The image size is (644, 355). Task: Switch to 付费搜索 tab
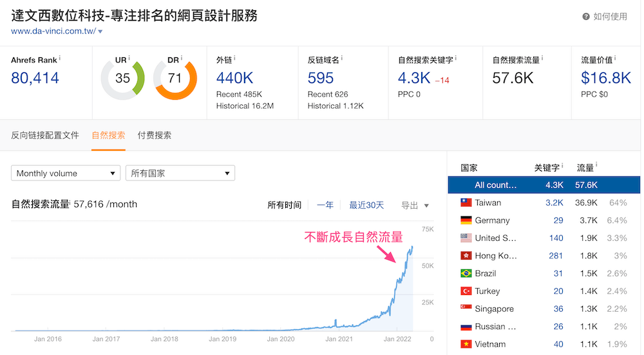pyautogui.click(x=155, y=135)
